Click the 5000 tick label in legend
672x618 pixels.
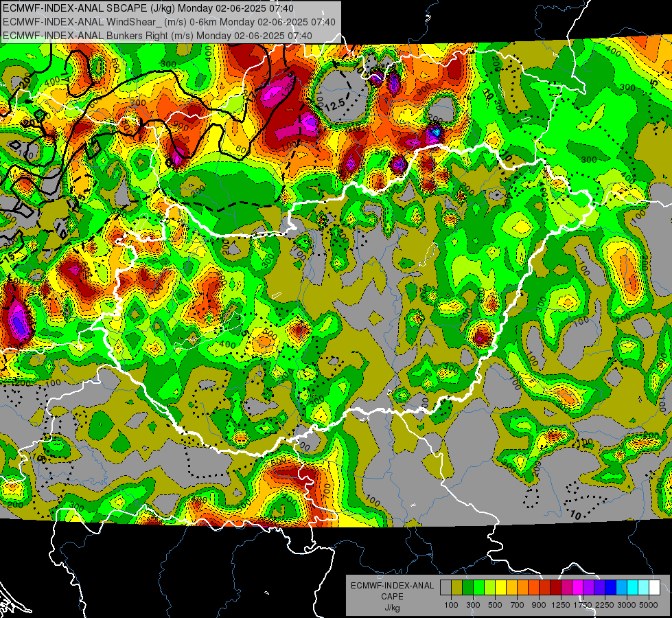(649, 605)
